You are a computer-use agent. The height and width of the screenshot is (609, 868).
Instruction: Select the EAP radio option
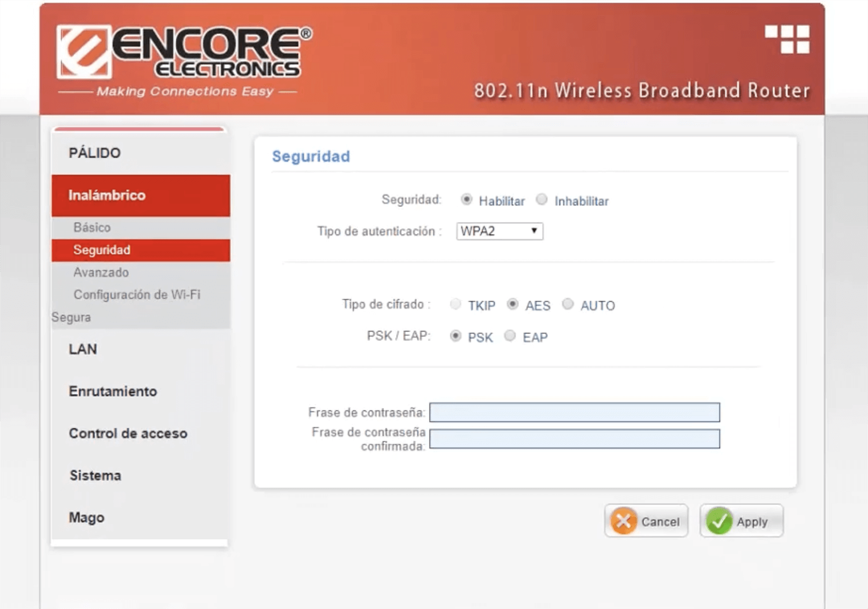[510, 336]
